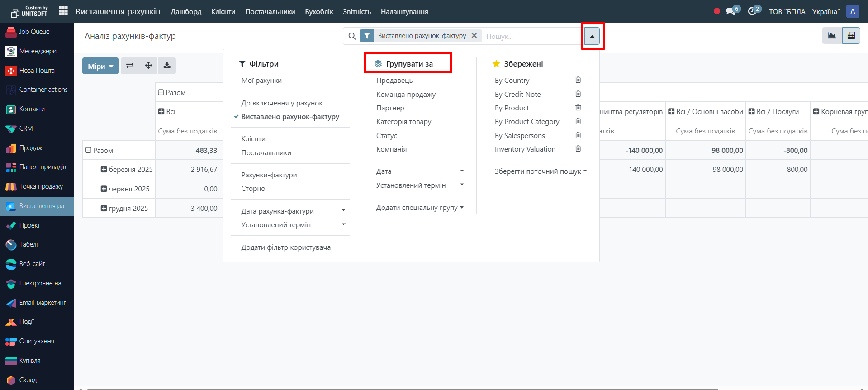Expand the 'березня 2025' row
The height and width of the screenshot is (390, 868).
pos(104,170)
